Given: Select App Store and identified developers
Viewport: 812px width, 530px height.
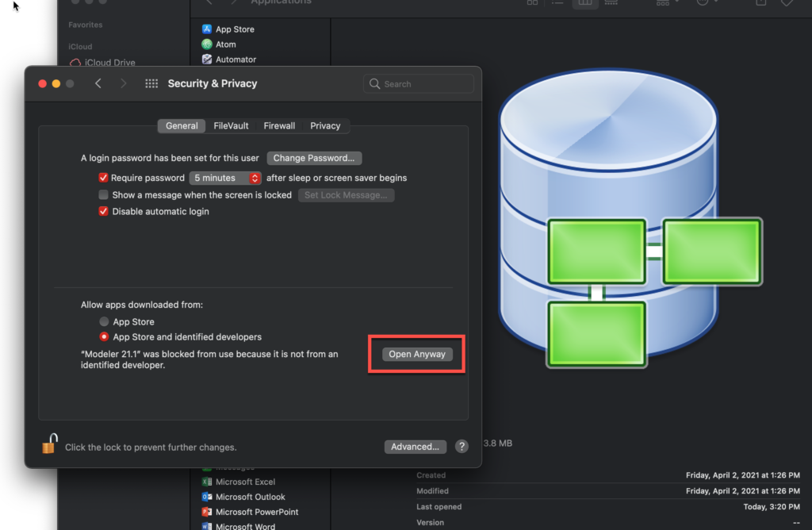Looking at the screenshot, I should point(104,336).
